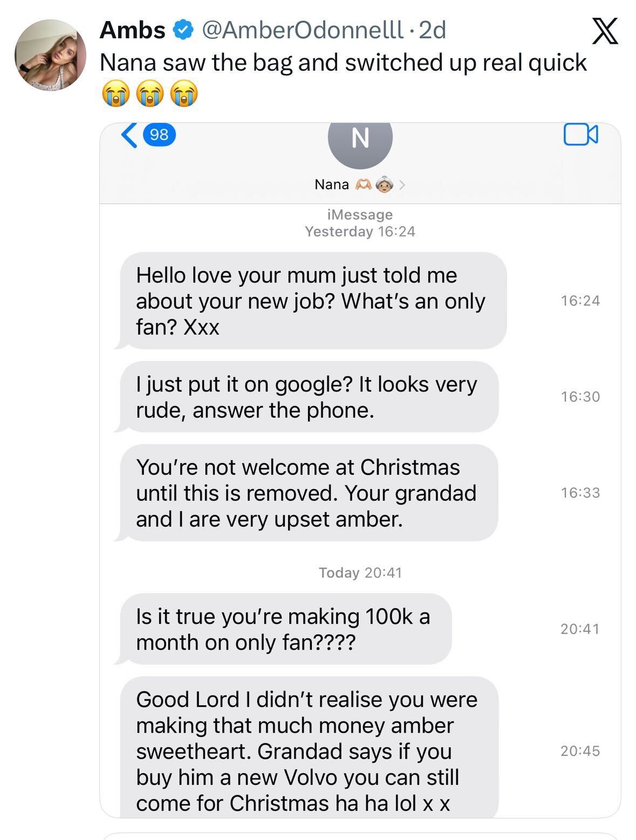636x840 pixels.
Task: Tap the '100k a month' message bubble
Action: [285, 629]
